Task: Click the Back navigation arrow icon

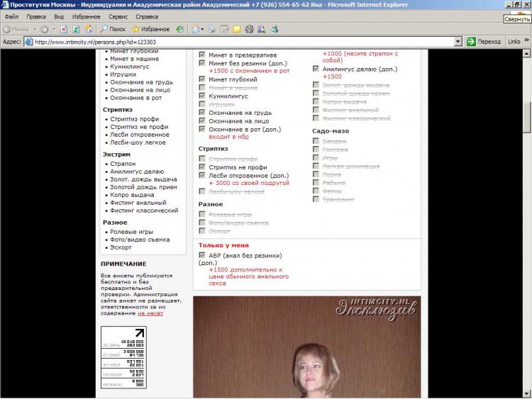Action: [7, 29]
